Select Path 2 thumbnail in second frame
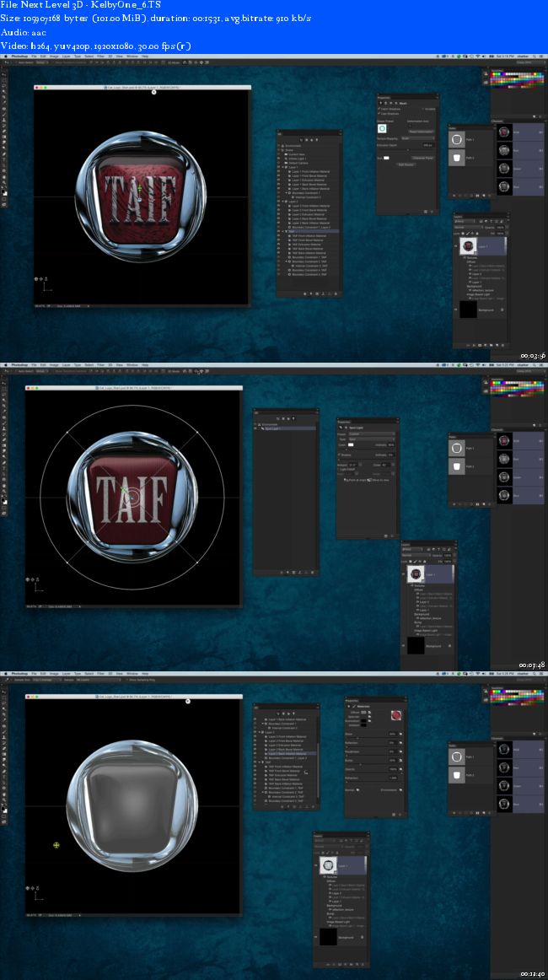The width and height of the screenshot is (548, 980). [x=457, y=466]
